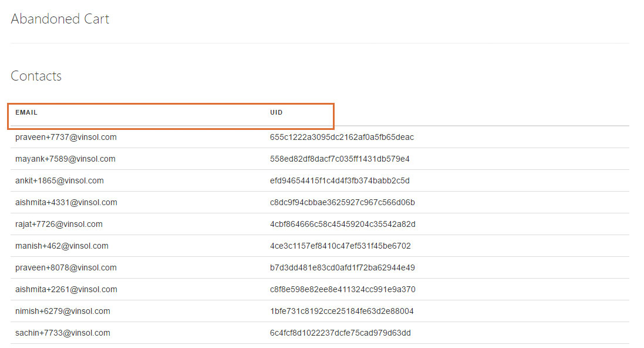
Task: Select the Contacts section heading
Action: click(36, 76)
